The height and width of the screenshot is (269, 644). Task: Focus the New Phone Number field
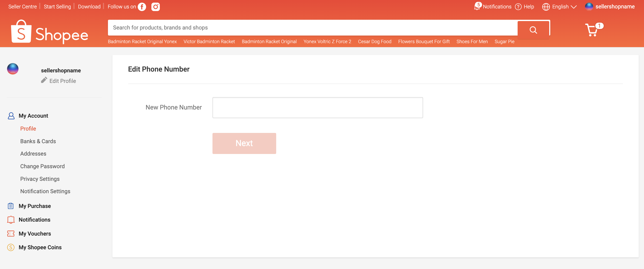pyautogui.click(x=318, y=108)
